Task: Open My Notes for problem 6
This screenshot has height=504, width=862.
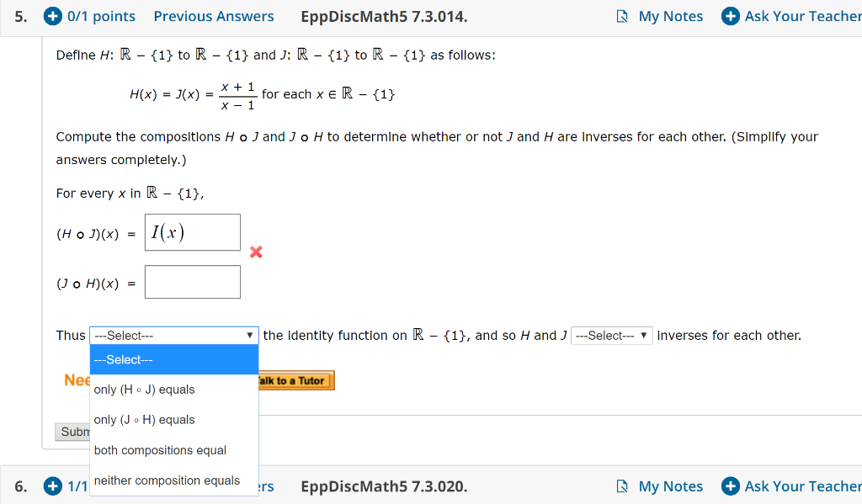Action: [x=669, y=486]
